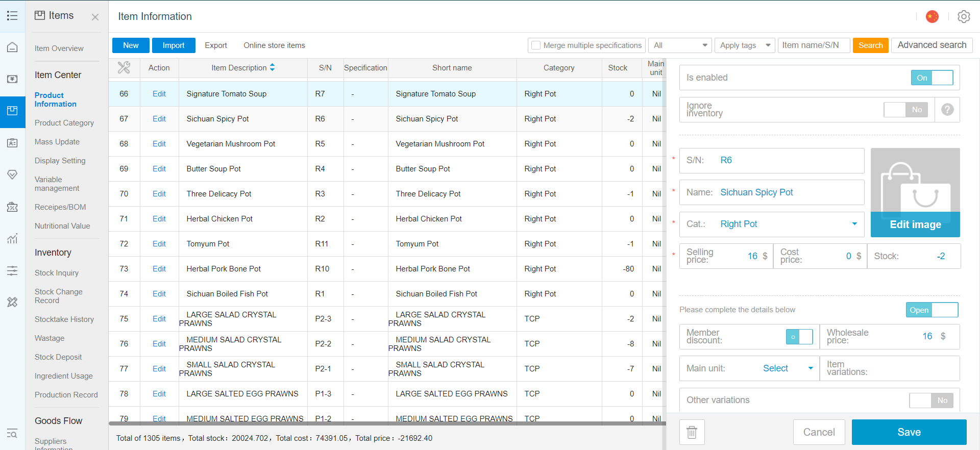Open Stock Inquiry menu item
This screenshot has height=450, width=980.
(x=57, y=273)
